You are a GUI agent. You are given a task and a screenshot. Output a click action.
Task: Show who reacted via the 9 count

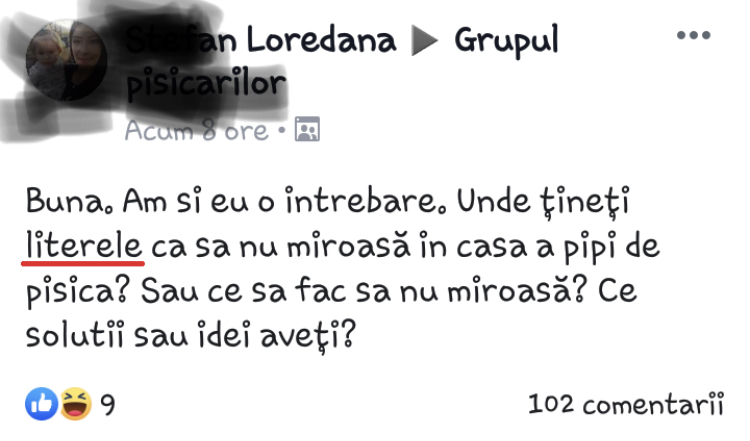click(x=108, y=405)
